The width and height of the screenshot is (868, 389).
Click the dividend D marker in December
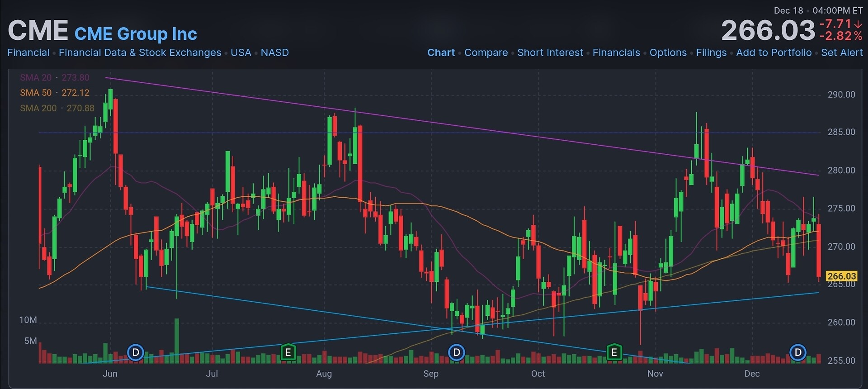798,352
